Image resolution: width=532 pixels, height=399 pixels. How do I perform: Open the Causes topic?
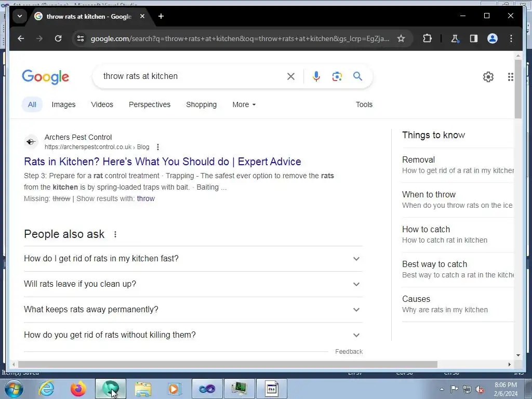458,304
